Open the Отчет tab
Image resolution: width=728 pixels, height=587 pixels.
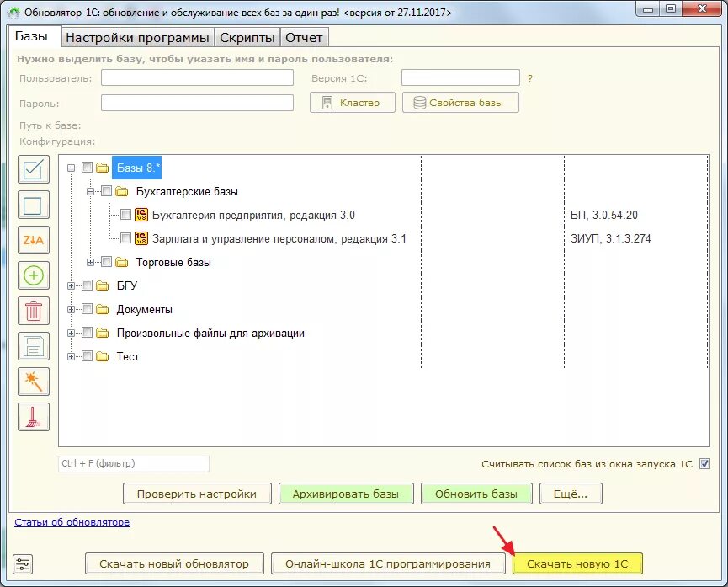304,38
